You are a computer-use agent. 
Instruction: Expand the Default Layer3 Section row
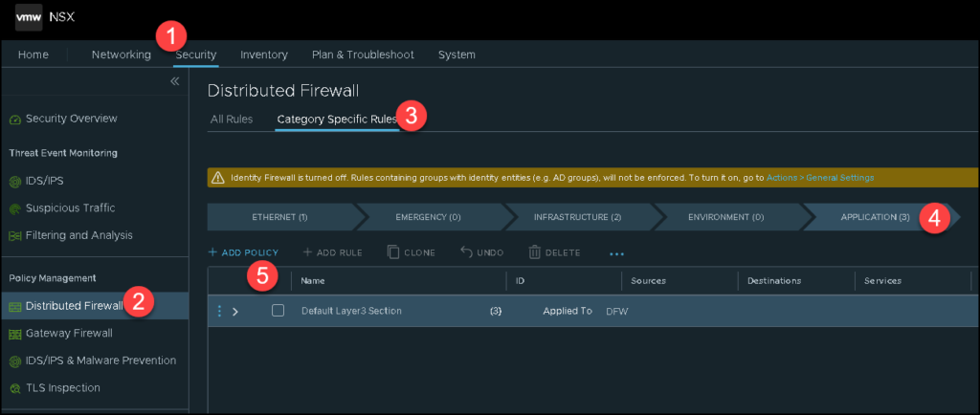235,312
